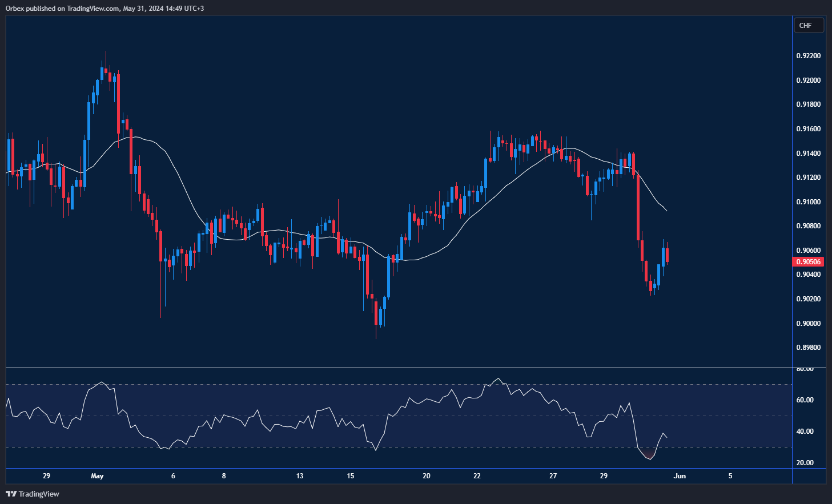
Task: Click the 5 date marker after Jun
Action: (x=730, y=476)
